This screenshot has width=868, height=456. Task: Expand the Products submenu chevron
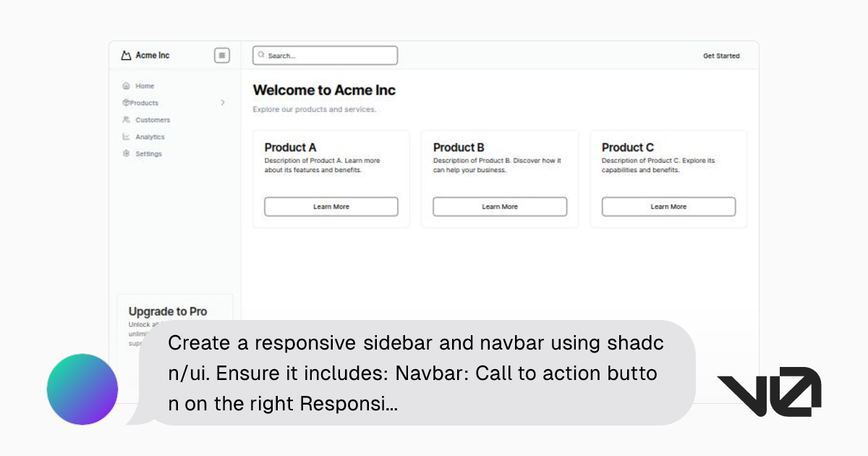[223, 103]
